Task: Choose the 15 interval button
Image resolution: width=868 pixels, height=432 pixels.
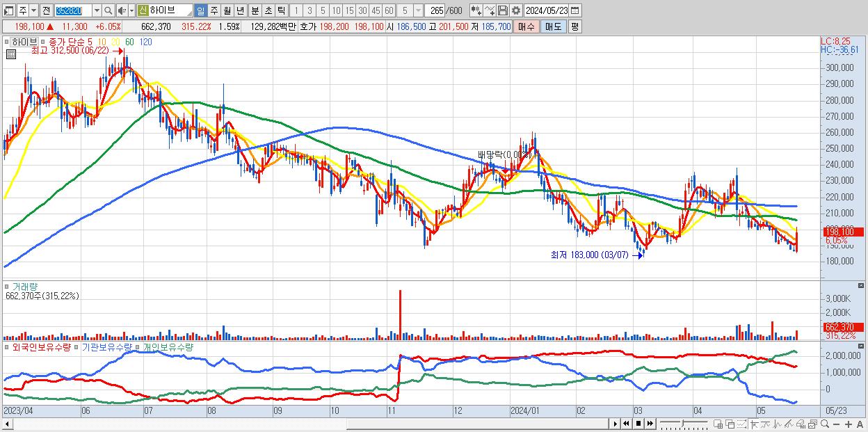Action: pos(349,10)
